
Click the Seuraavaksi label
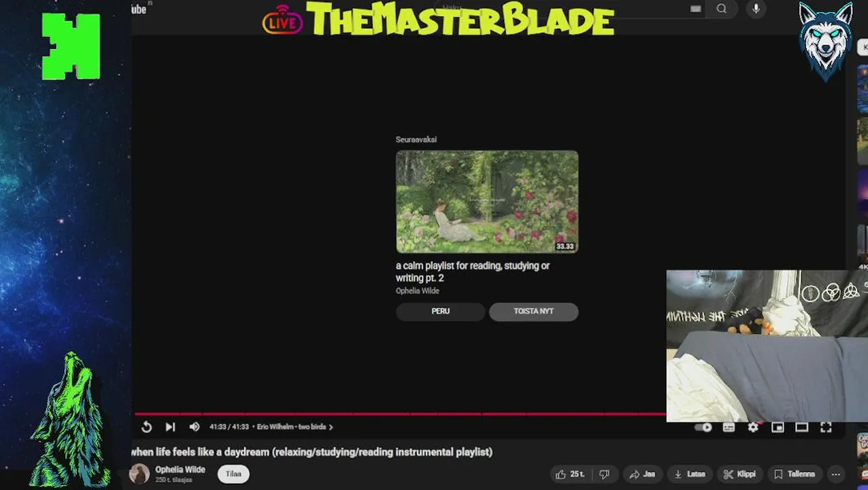(x=416, y=140)
